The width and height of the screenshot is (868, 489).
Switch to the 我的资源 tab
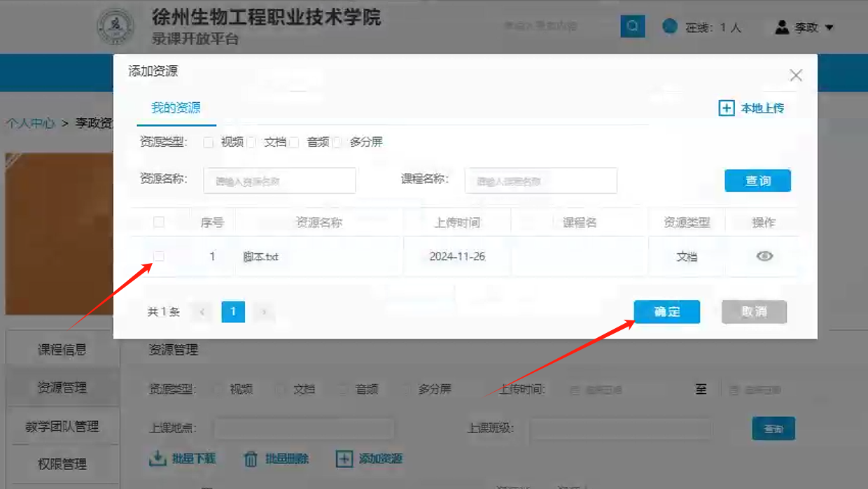pos(176,108)
